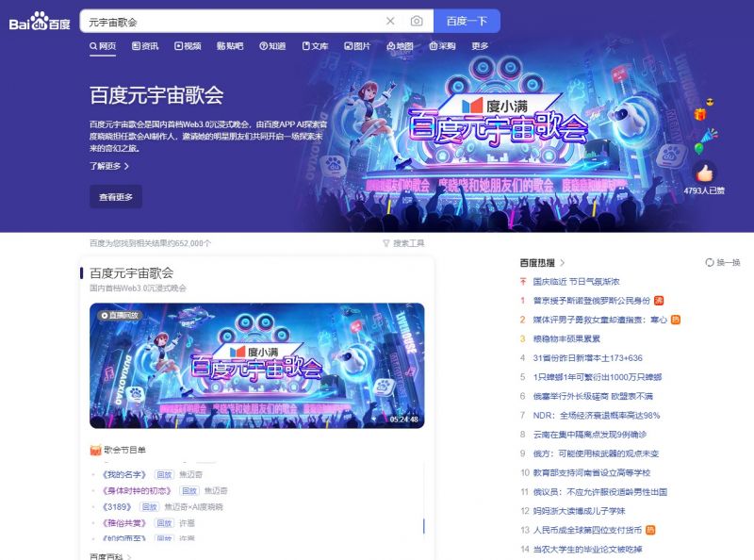Open the 更多 menu in navigation
This screenshot has width=754, height=560.
480,45
